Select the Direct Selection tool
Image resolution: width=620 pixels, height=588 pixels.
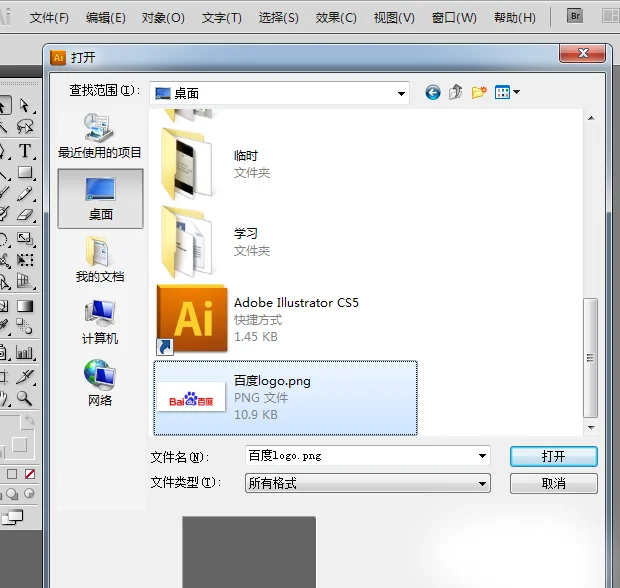(25, 106)
